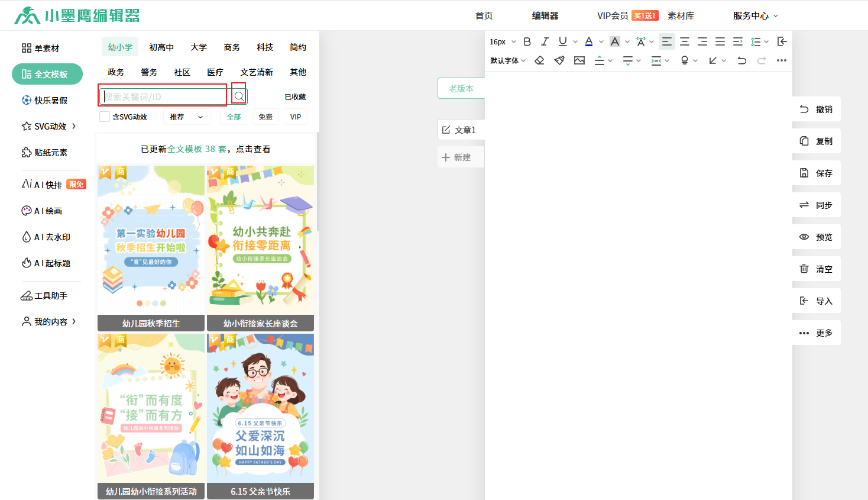This screenshot has height=500, width=868.
Task: Click the insert image icon
Action: pos(579,60)
